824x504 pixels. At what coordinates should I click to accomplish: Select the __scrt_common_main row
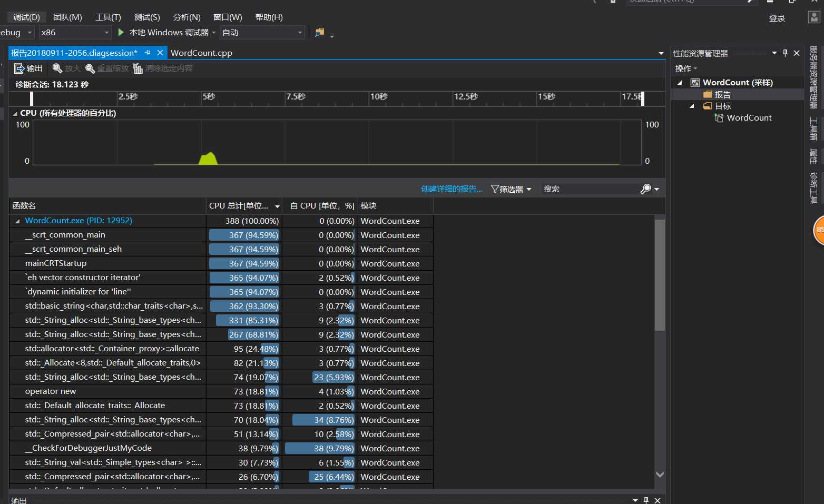(221, 235)
